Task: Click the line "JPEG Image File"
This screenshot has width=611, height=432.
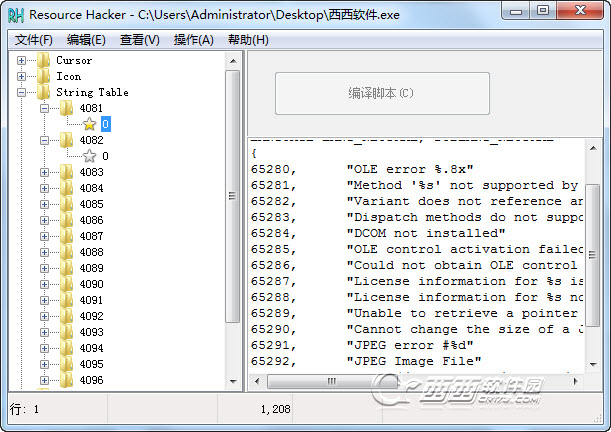Action: point(414,361)
